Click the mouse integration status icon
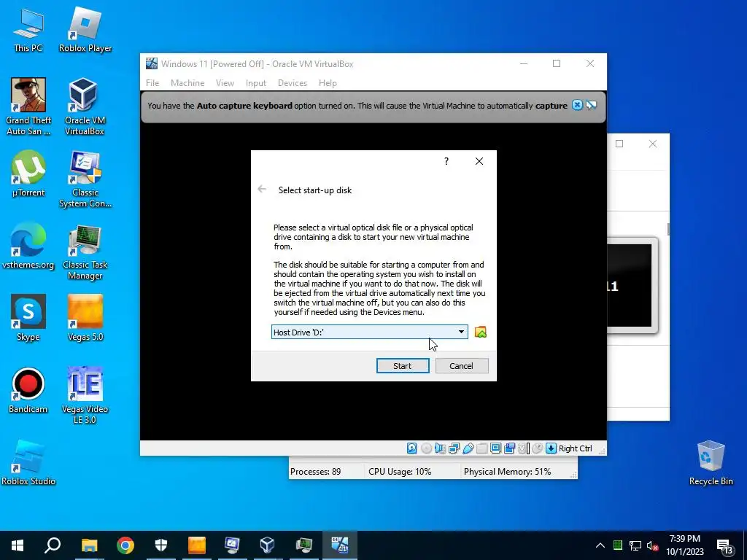The image size is (747, 560). click(x=538, y=448)
